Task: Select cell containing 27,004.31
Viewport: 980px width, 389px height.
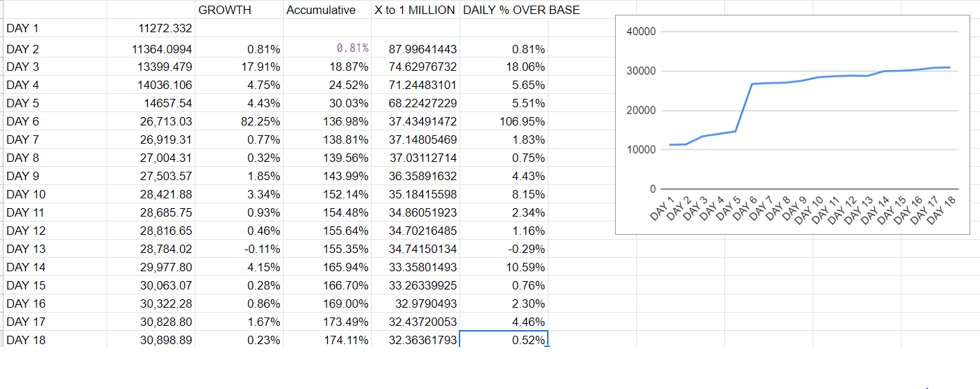Action: pos(151,158)
